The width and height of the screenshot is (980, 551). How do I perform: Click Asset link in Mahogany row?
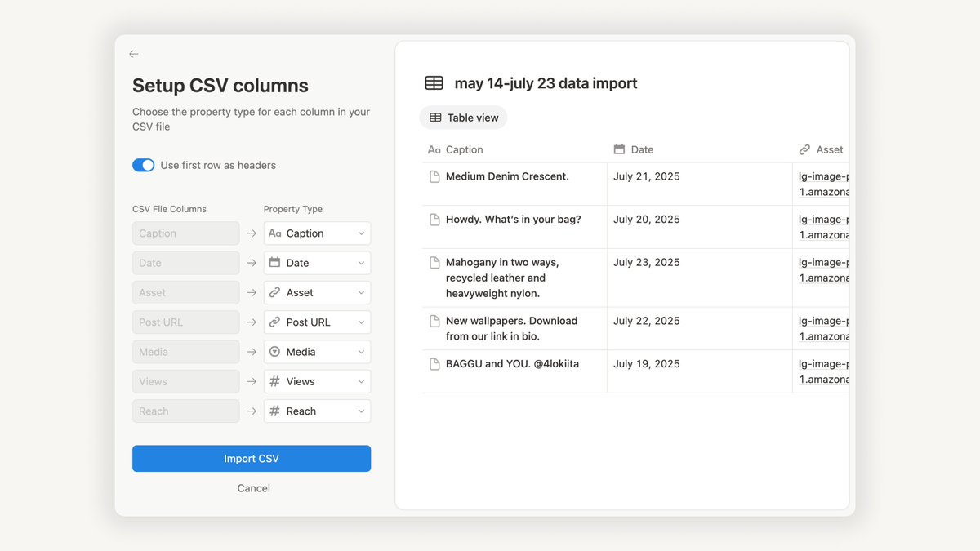(x=824, y=270)
